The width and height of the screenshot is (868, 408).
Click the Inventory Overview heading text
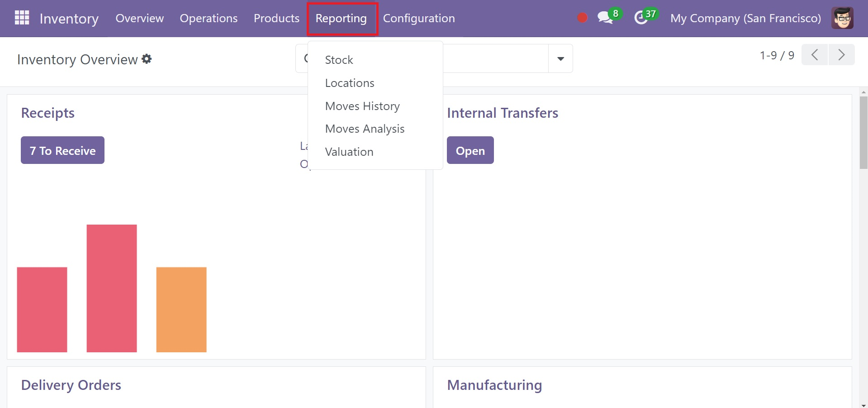(x=77, y=59)
